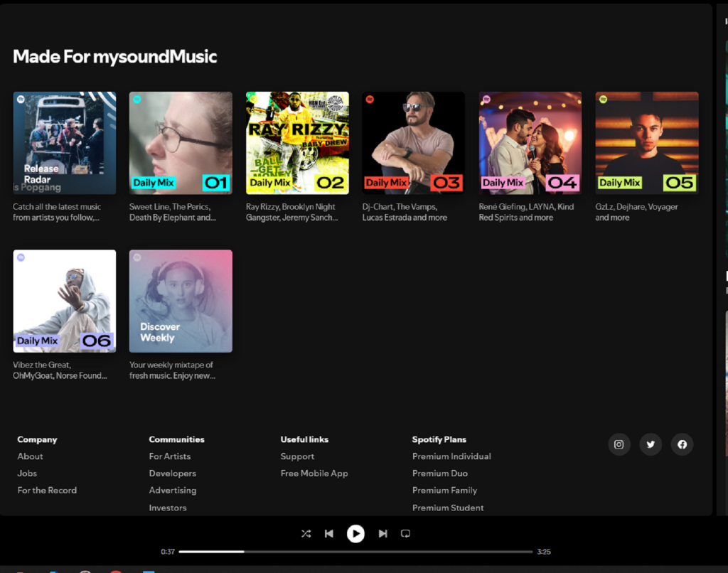
Task: Open Premium Duo plan link
Action: click(439, 473)
